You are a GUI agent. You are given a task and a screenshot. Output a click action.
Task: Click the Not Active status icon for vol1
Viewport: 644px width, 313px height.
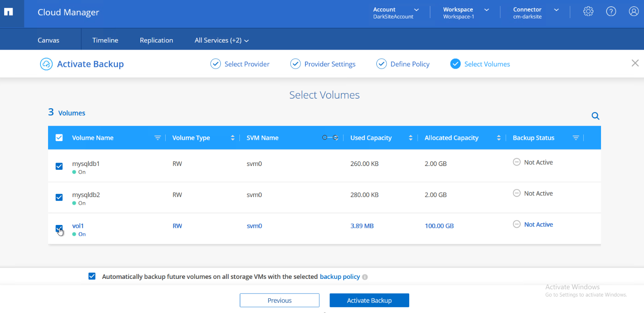(x=517, y=224)
